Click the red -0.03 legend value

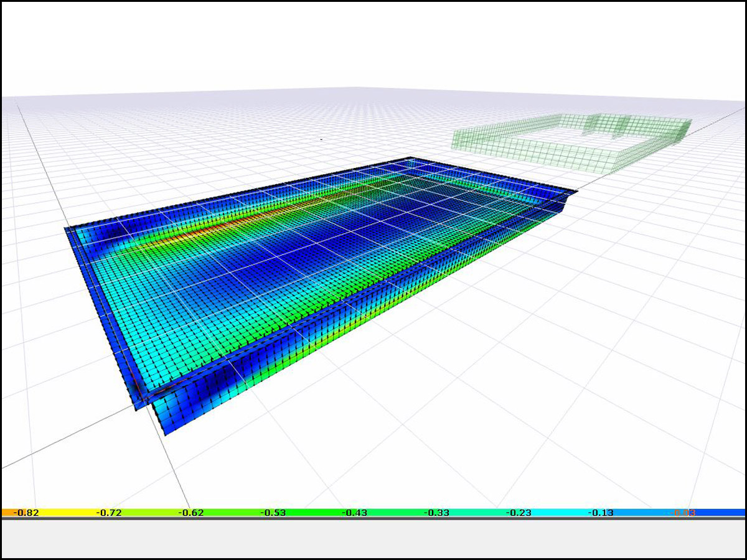click(682, 513)
